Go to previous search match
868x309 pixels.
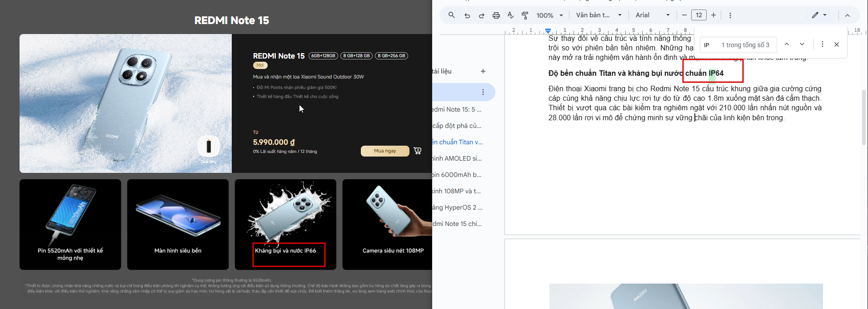[787, 44]
